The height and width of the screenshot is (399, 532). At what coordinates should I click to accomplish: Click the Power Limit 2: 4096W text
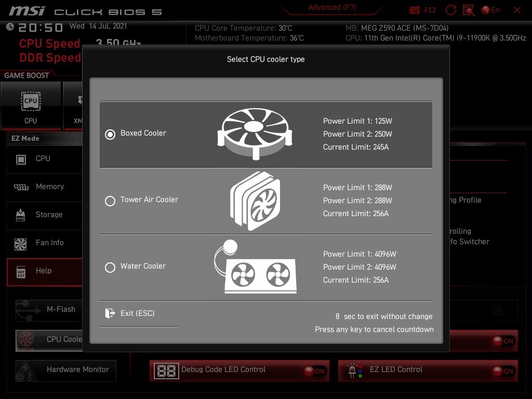coord(360,267)
